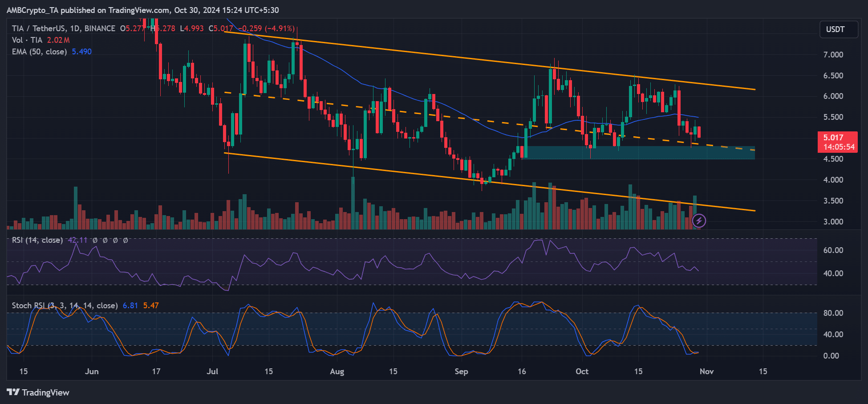868x404 pixels.
Task: Click the 7.000 price axis label
Action: (833, 55)
